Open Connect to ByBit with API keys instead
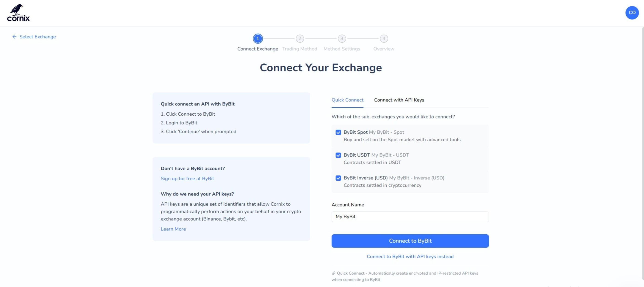 [410, 257]
